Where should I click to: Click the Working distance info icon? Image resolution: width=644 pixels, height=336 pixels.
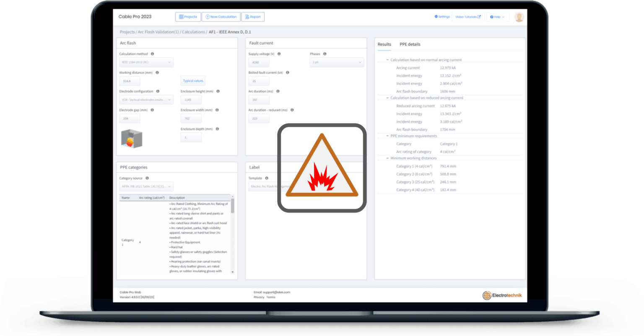coord(158,72)
